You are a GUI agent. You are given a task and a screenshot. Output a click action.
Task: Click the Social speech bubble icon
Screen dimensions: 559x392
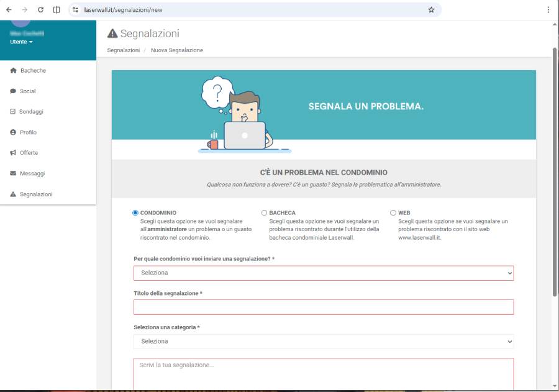point(13,91)
